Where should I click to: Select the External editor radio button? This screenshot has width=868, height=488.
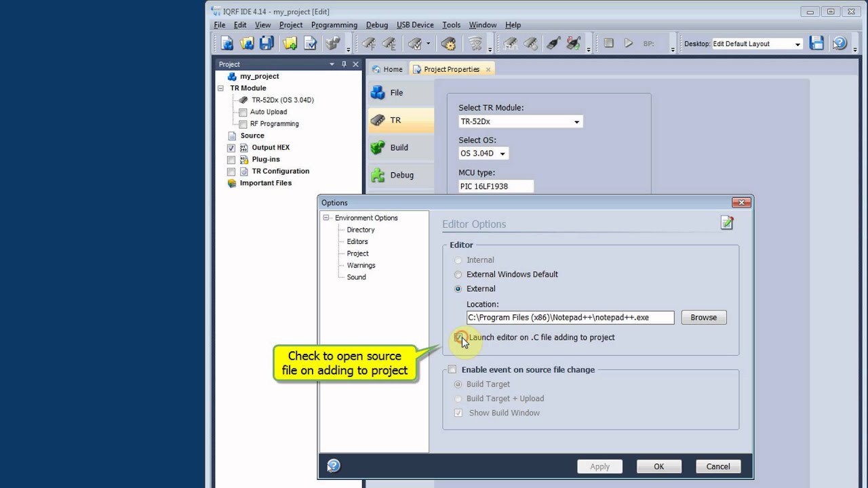[458, 289]
